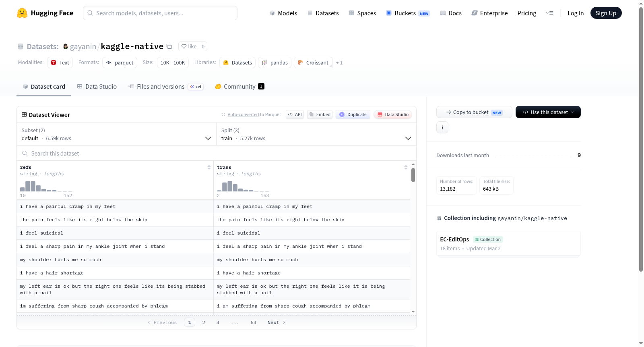Jump to page 53 of the dataset

click(x=254, y=322)
